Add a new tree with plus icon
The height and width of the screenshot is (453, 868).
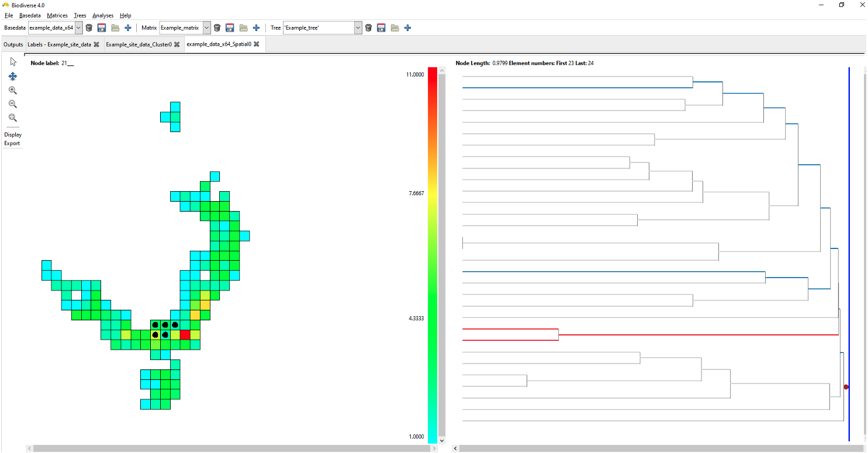coord(407,27)
